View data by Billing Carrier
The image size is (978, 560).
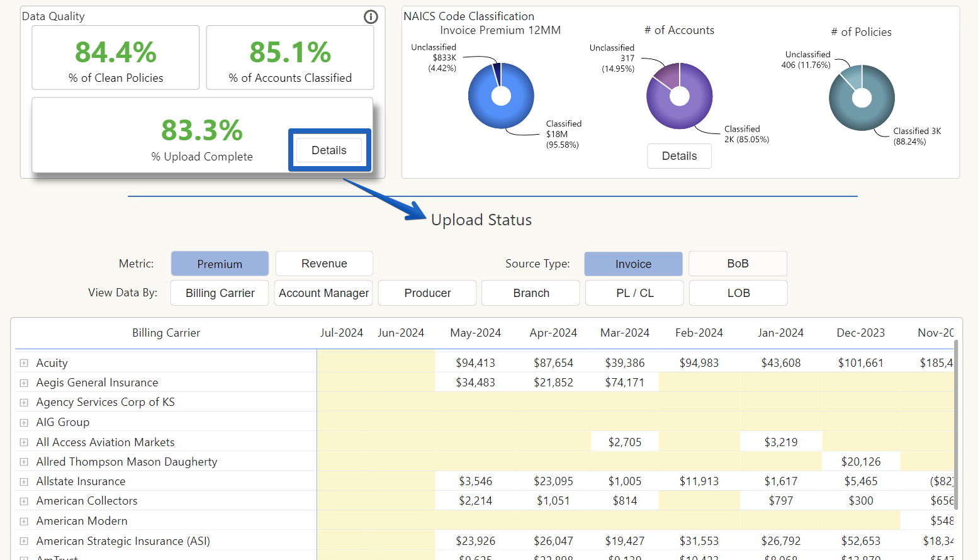[220, 293]
